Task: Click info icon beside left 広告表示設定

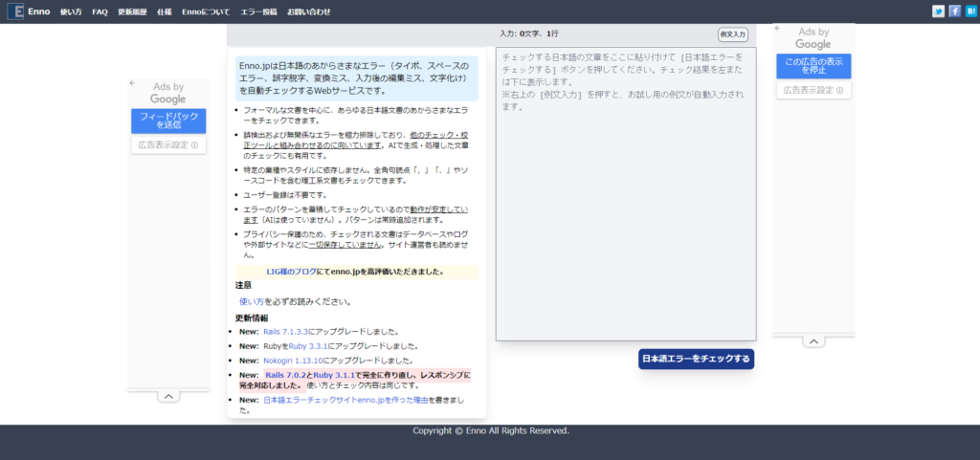Action: coord(194,145)
